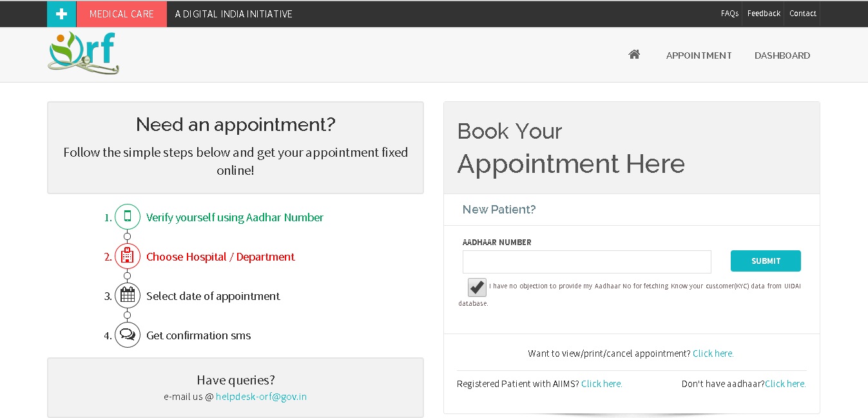The image size is (868, 418).
Task: Email helpdesk-orf@gov.in link
Action: (x=261, y=397)
